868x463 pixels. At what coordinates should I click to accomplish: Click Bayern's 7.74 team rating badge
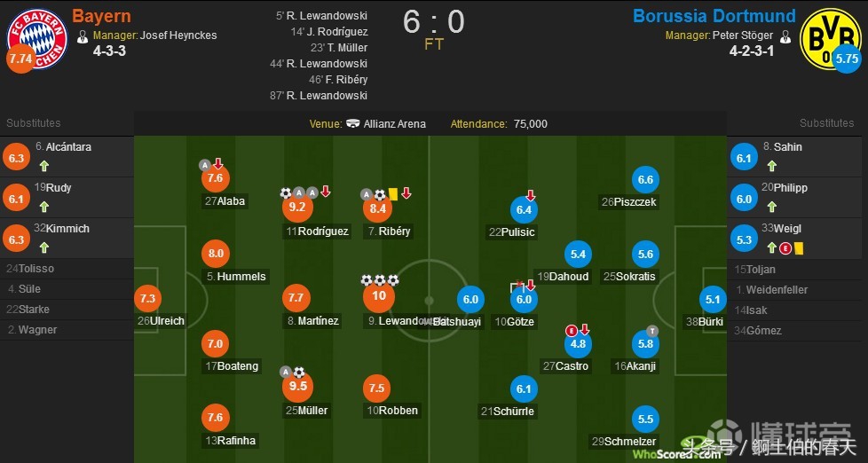(20, 59)
